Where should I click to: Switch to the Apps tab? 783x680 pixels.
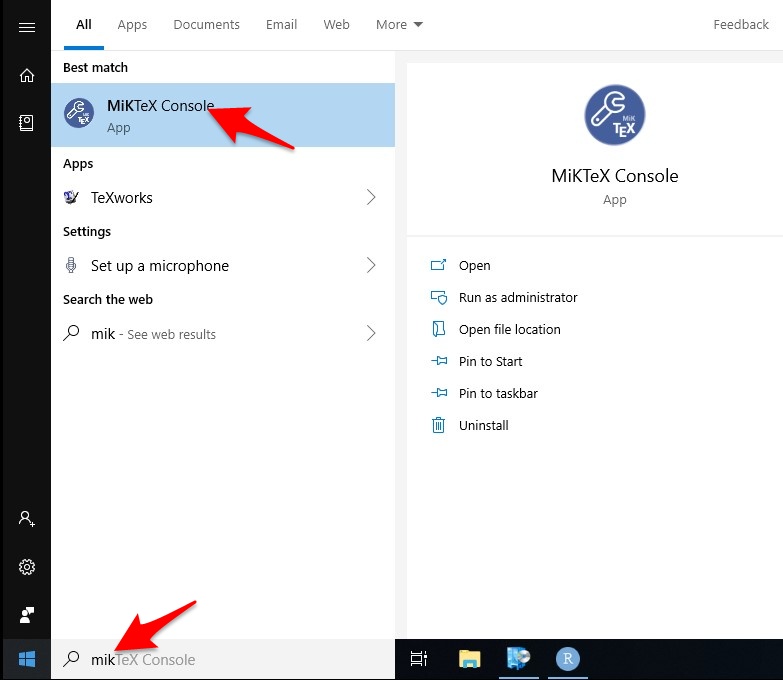(x=132, y=24)
